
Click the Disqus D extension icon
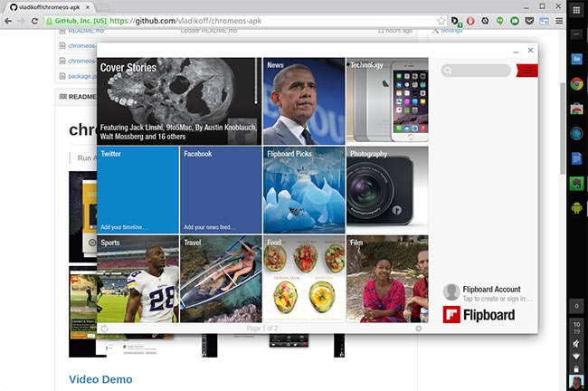click(x=456, y=22)
